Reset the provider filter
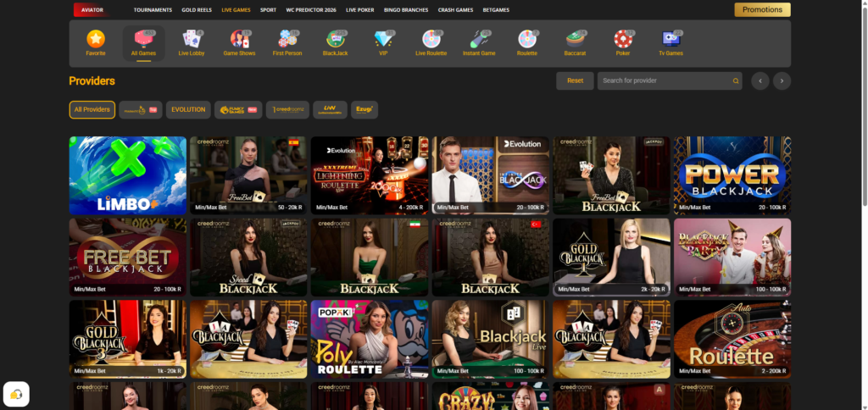Image resolution: width=868 pixels, height=410 pixels. (x=576, y=80)
